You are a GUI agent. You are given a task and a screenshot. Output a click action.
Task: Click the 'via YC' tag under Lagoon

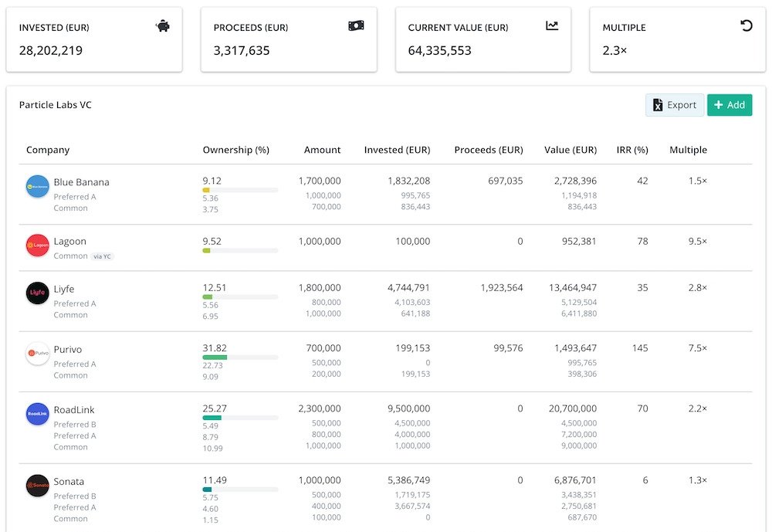click(x=103, y=256)
